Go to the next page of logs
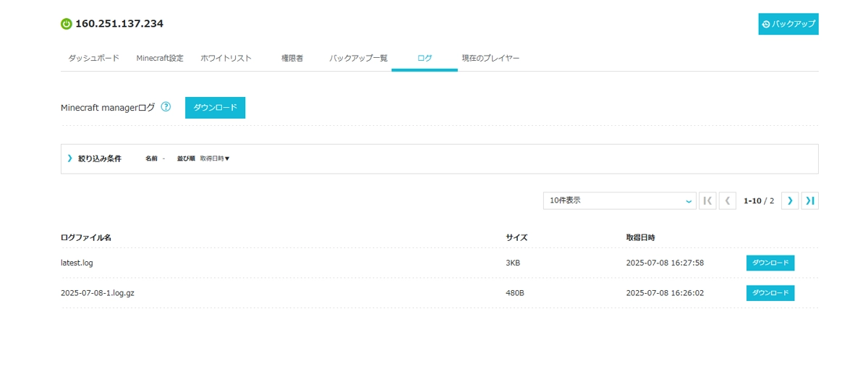The width and height of the screenshot is (868, 369). pos(790,200)
